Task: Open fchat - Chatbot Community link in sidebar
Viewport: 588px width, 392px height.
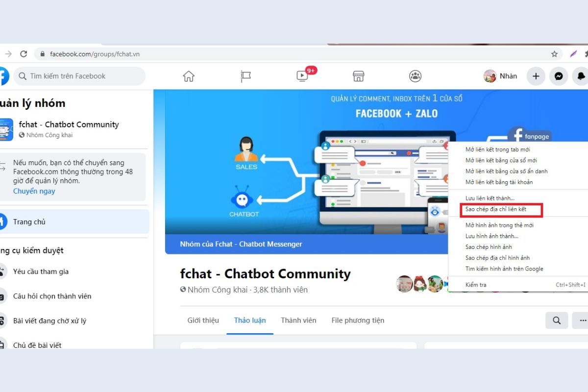Action: click(69, 124)
